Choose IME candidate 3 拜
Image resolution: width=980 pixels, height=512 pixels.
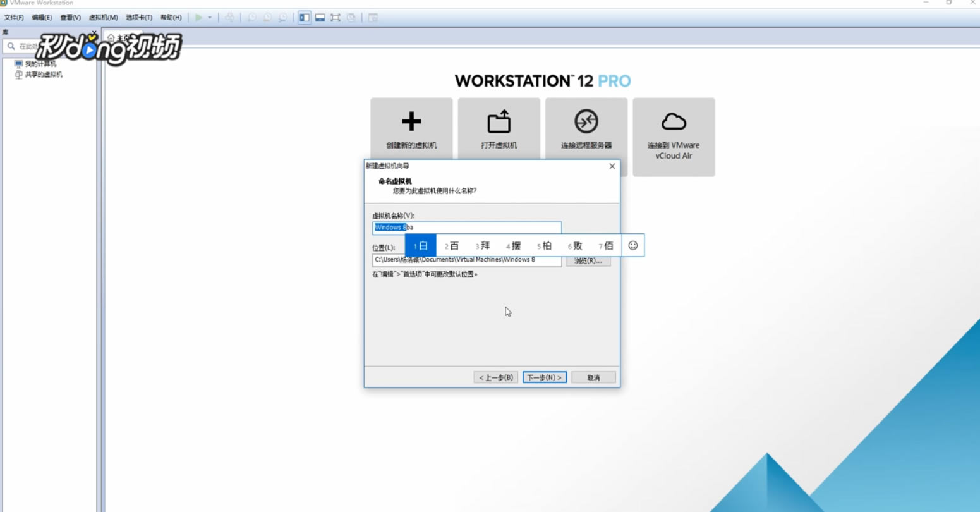(x=483, y=245)
